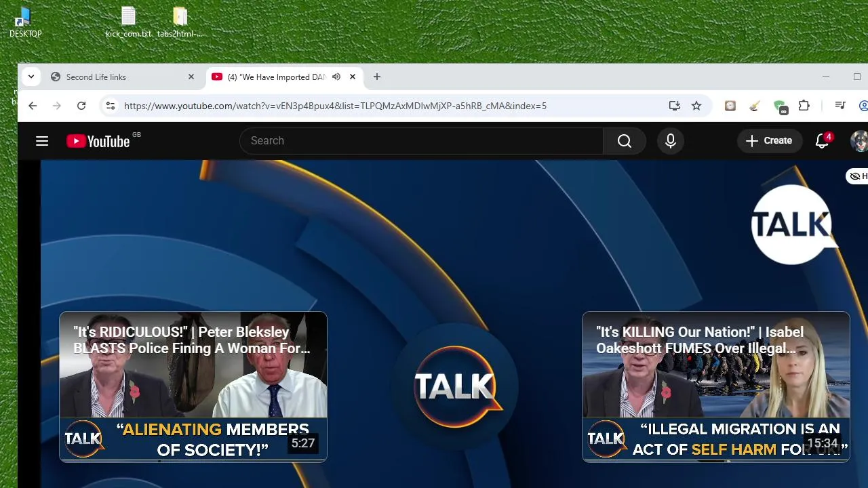This screenshot has height=488, width=868.
Task: Toggle the hide end cards eye button
Action: click(858, 176)
